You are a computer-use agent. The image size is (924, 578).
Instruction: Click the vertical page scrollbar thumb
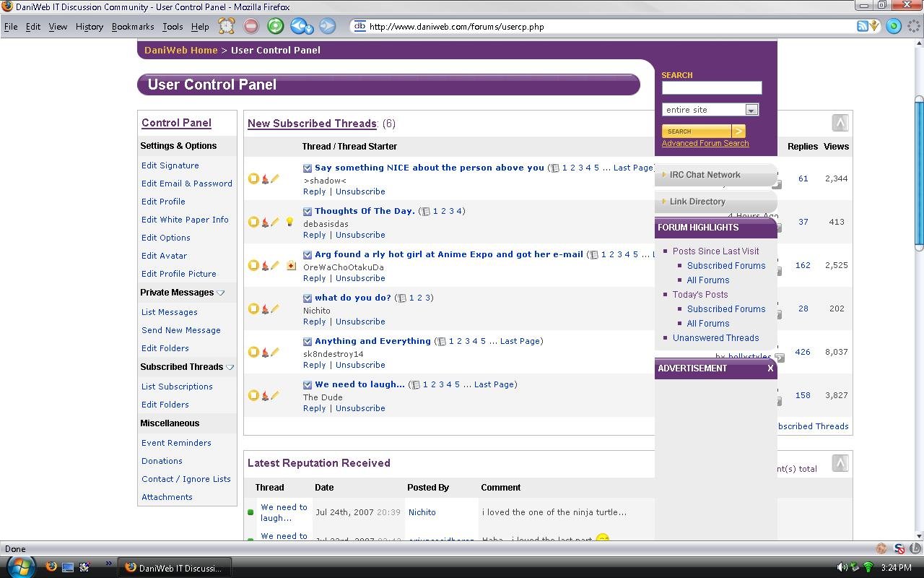click(918, 173)
